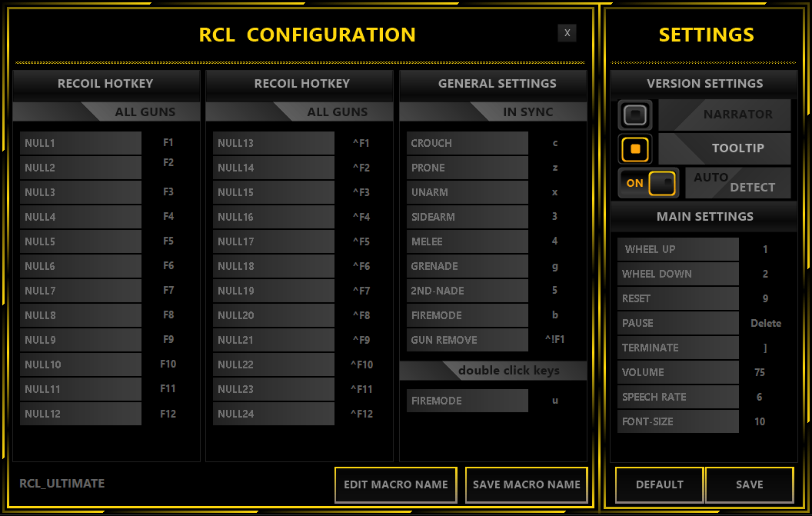Image resolution: width=812 pixels, height=516 pixels.
Task: Click the F5 hotkey for NULL5
Action: tap(168, 241)
